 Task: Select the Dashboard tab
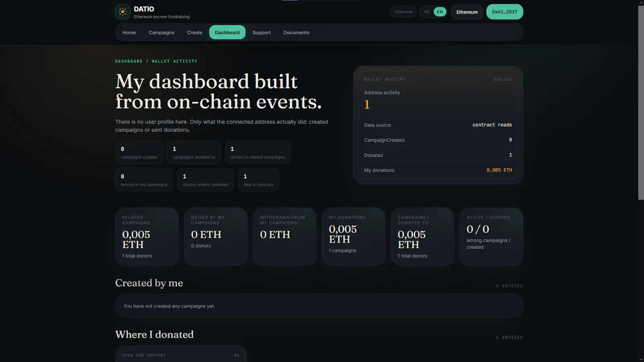click(x=227, y=33)
